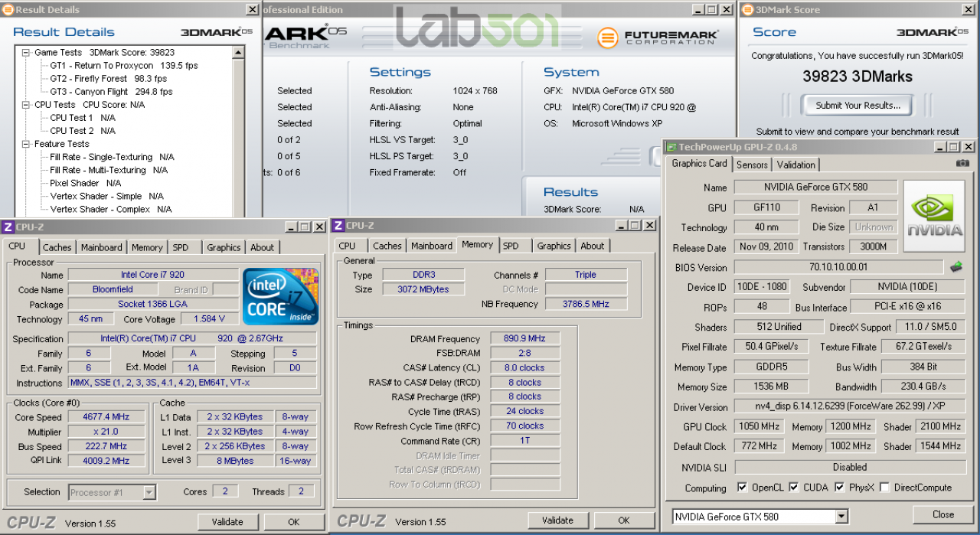Check the DirectCompute checkbox
This screenshot has height=535, width=980.
pyautogui.click(x=885, y=487)
